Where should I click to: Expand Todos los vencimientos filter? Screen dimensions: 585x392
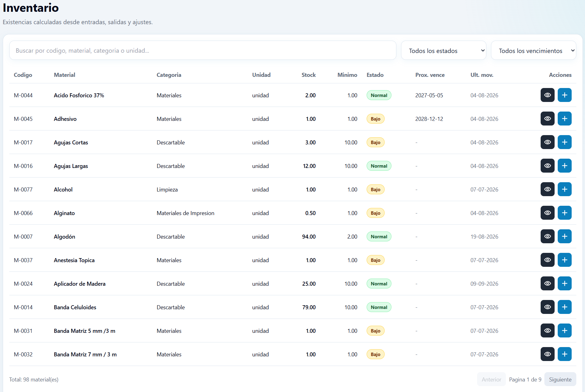(x=534, y=51)
